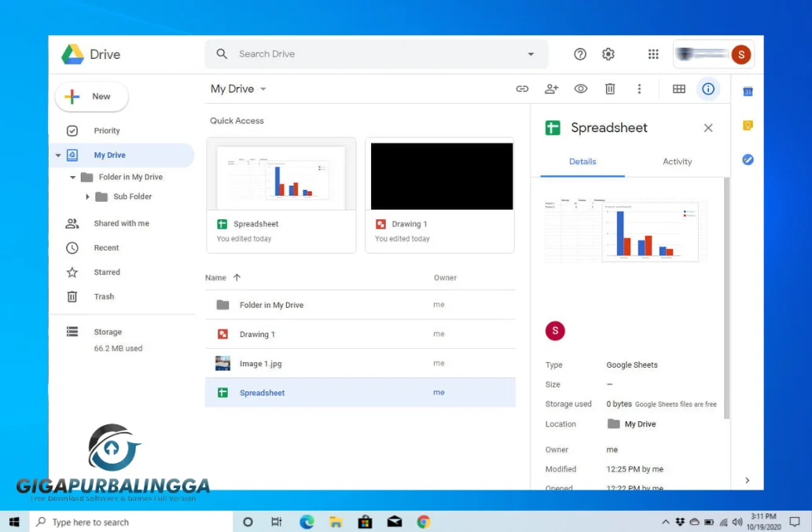Image resolution: width=812 pixels, height=532 pixels.
Task: Open the Spreadsheet thumbnail in Quick Access
Action: coord(281,174)
